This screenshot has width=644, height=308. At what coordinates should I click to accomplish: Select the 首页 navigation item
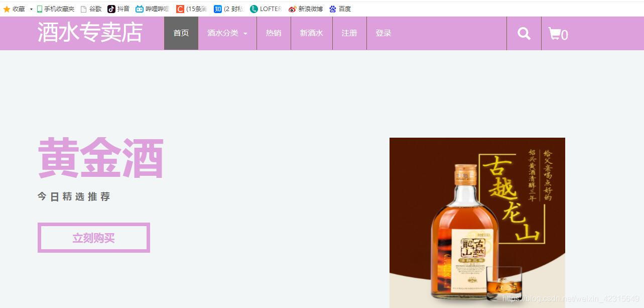tap(181, 33)
